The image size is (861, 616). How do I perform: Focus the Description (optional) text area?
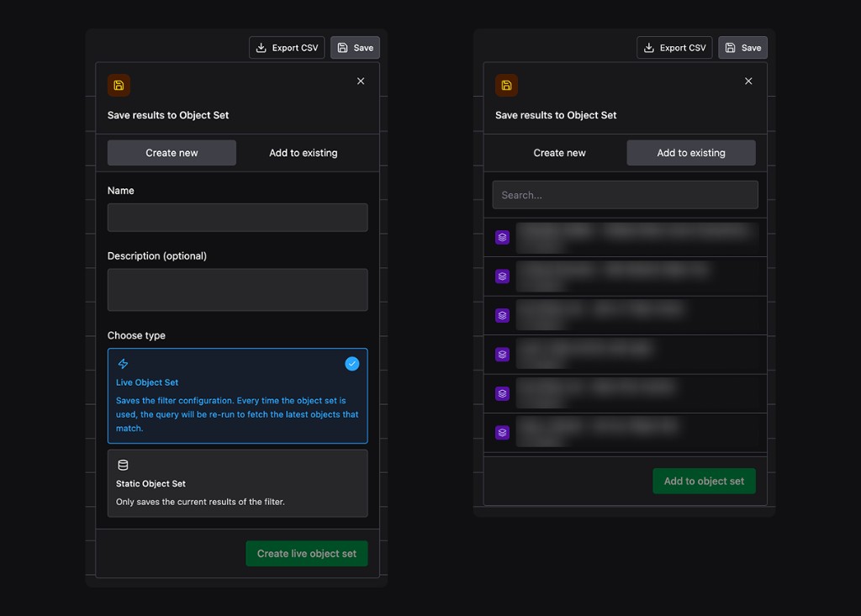pos(238,290)
